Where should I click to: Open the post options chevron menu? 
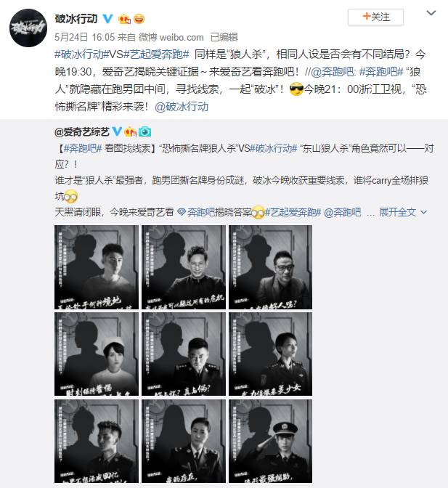[431, 13]
